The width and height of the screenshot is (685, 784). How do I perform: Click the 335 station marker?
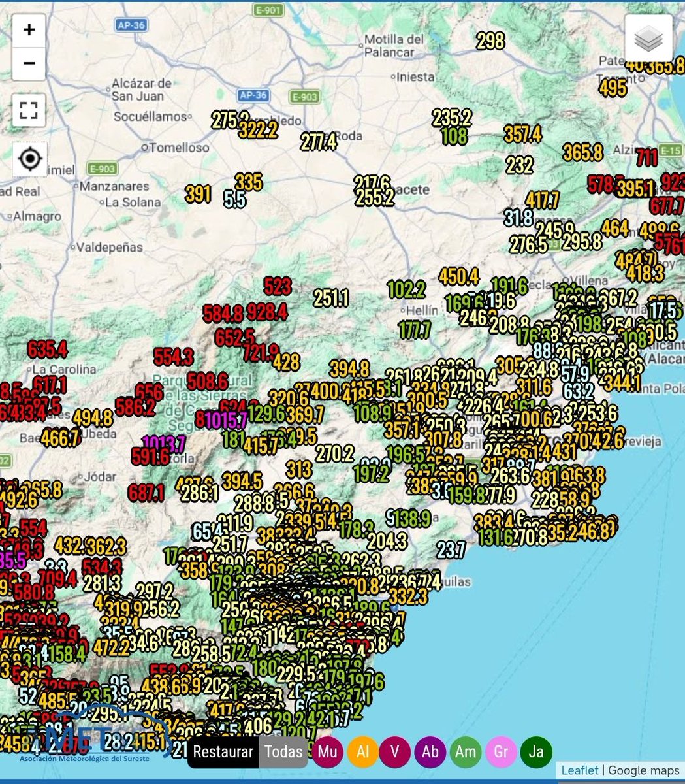248,182
